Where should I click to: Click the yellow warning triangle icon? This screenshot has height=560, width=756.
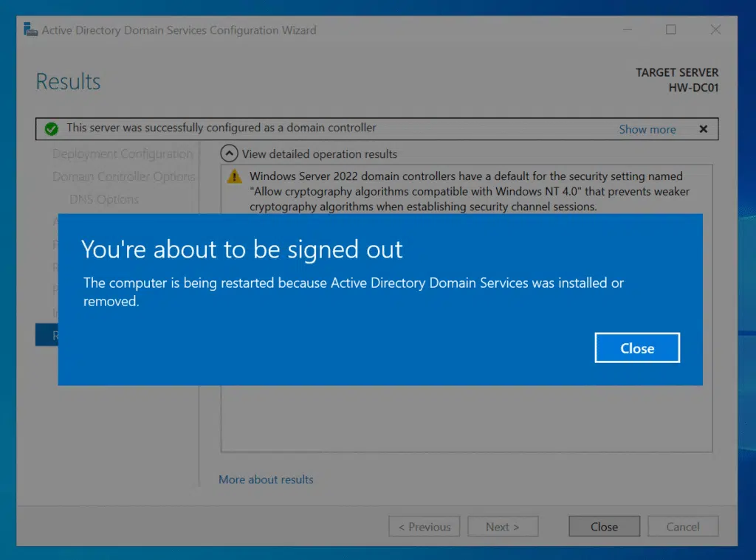click(234, 176)
